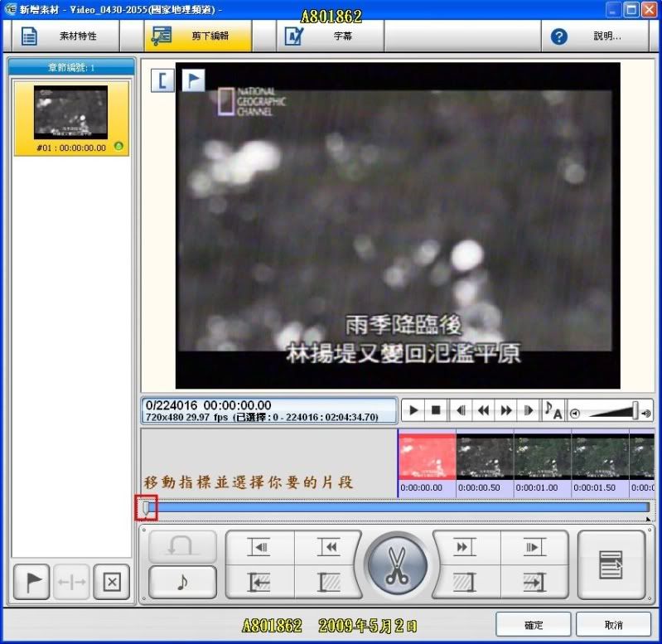The image size is (662, 644).
Task: Jump to previous keyframe edit button
Action: click(328, 547)
